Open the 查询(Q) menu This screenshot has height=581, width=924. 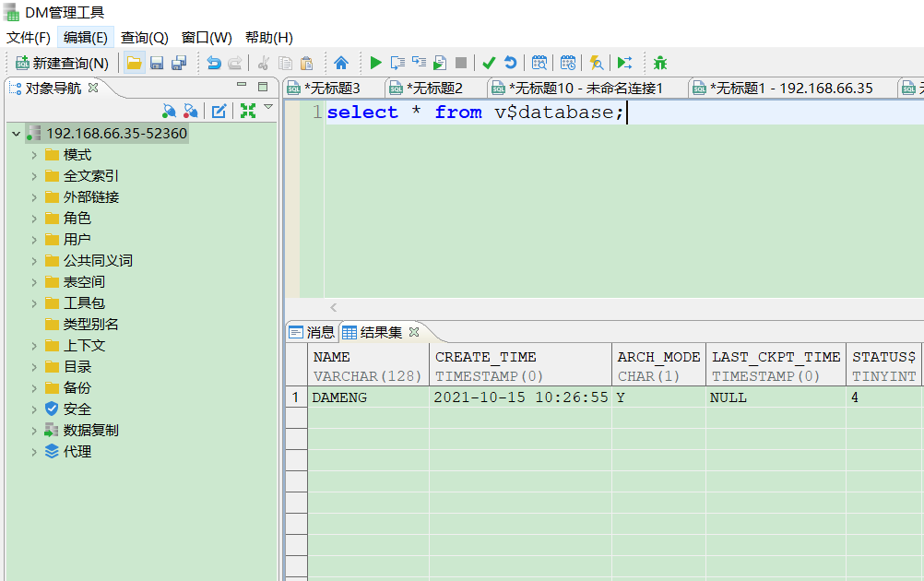point(145,37)
